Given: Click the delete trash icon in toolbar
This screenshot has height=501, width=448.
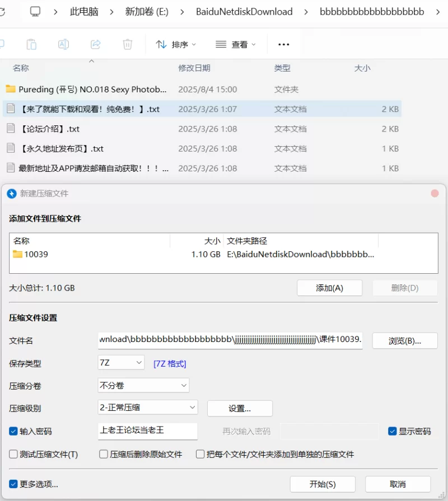Looking at the screenshot, I should click(x=128, y=44).
